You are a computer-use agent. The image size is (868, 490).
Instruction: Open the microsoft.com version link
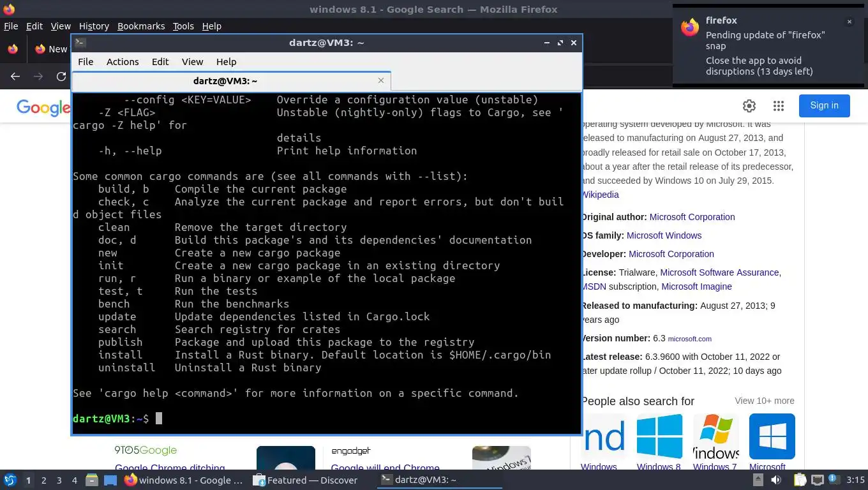[690, 339]
